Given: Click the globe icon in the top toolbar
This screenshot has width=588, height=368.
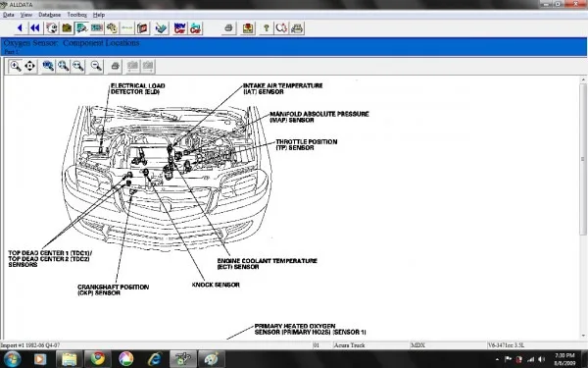Looking at the screenshot, I should 52,28.
